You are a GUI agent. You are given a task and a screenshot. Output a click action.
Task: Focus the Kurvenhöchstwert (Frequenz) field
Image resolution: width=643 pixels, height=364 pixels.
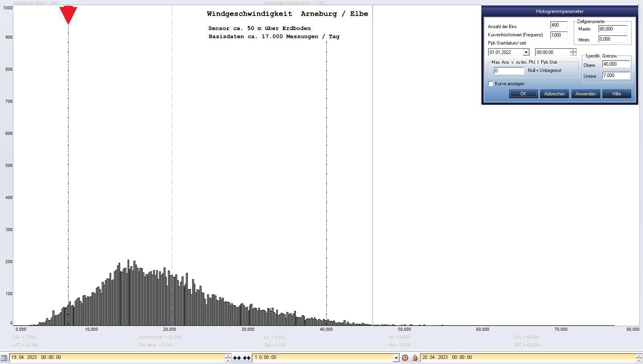point(558,35)
